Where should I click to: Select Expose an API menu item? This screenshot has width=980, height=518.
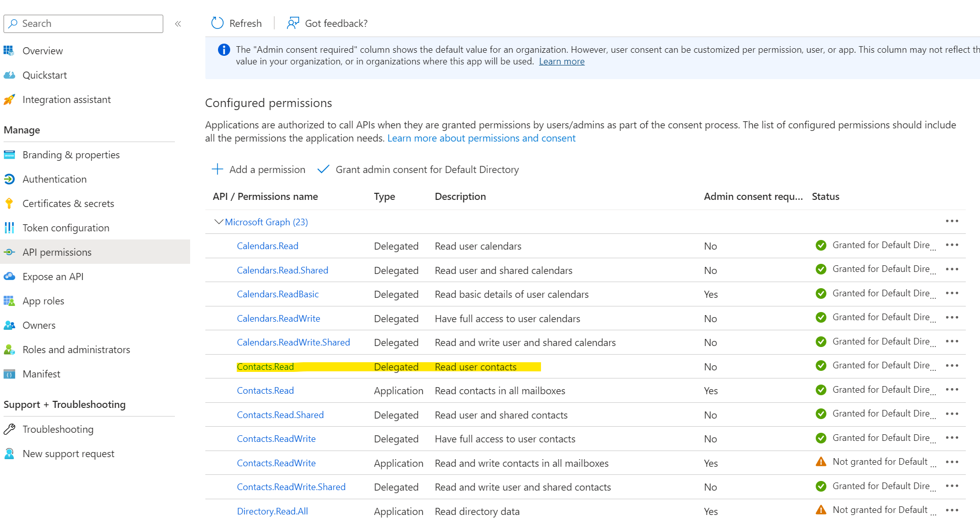click(53, 277)
